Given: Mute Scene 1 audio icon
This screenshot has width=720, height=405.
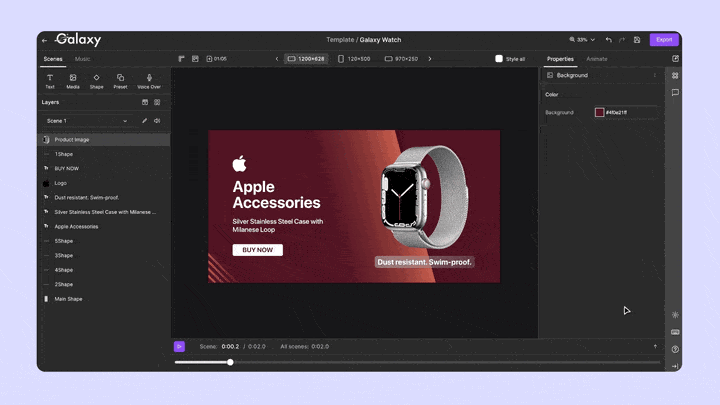Looking at the screenshot, I should click(157, 121).
